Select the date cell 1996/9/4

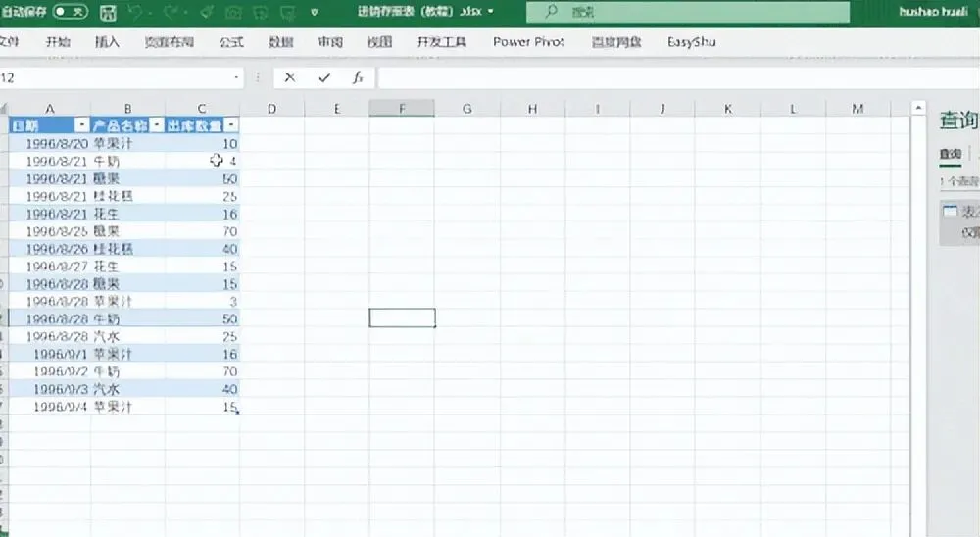tap(50, 407)
